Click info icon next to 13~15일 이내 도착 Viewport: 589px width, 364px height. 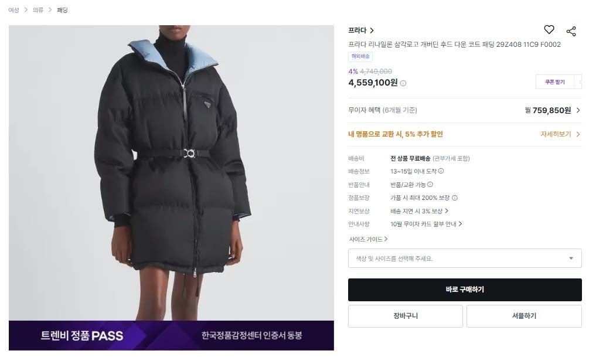(x=441, y=171)
